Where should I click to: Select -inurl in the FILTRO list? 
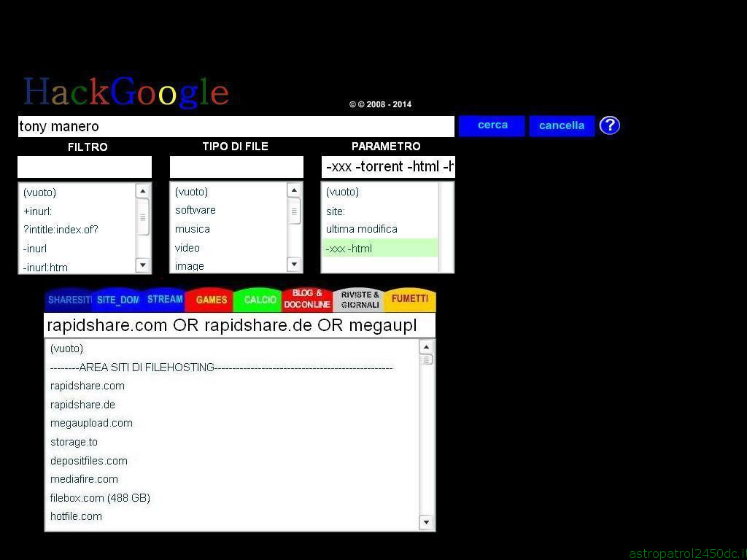click(77, 249)
